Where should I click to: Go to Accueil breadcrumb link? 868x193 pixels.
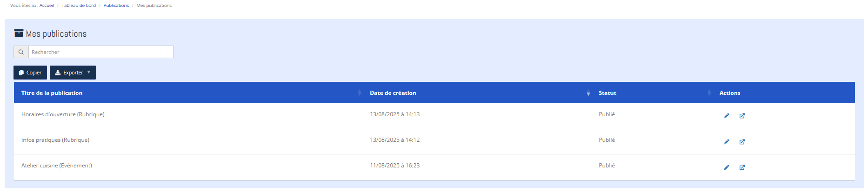tap(47, 6)
